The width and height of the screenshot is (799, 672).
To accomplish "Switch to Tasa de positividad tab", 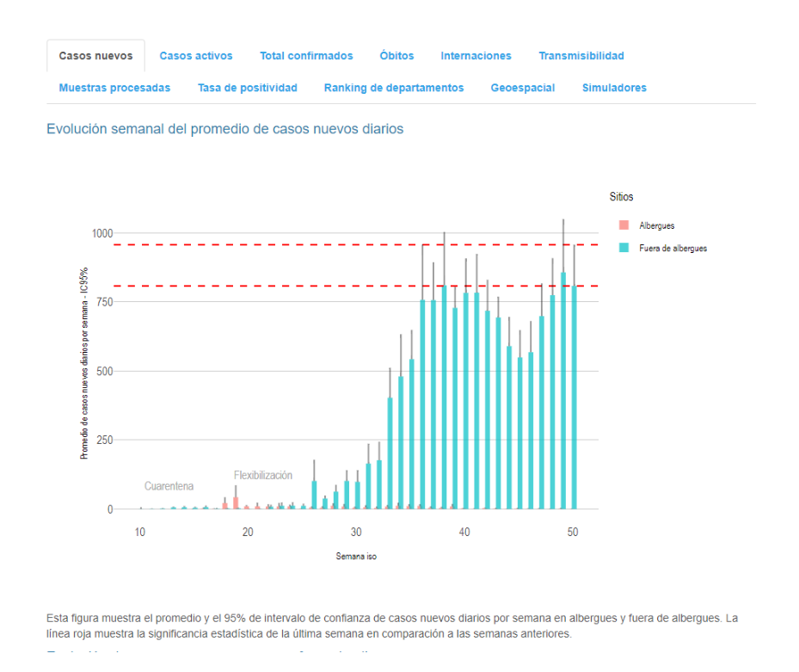I will (x=247, y=88).
